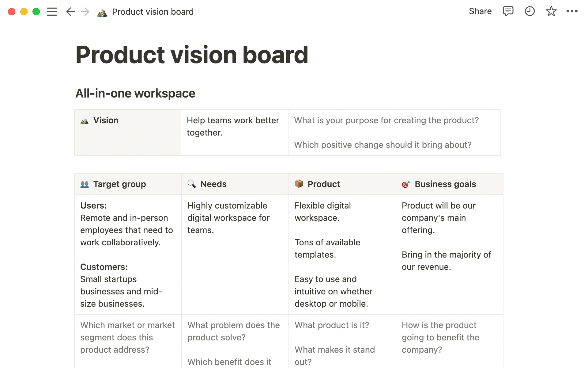Image resolution: width=588 pixels, height=368 pixels.
Task: Select the All-in-one workspace subheading
Action: tap(135, 93)
